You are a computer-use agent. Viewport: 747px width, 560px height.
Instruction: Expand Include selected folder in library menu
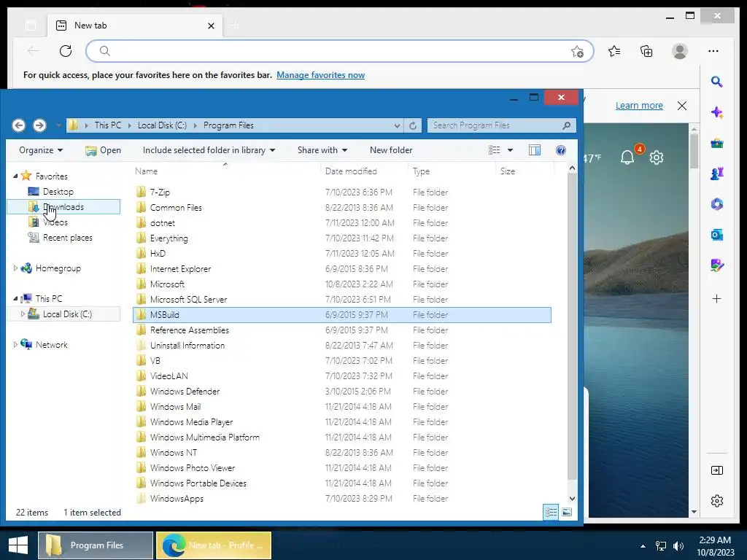(x=209, y=150)
